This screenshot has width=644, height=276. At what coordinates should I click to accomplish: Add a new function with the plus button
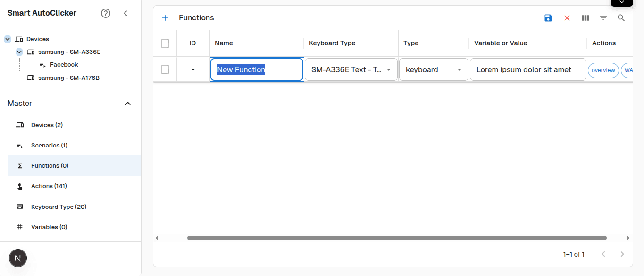165,17
